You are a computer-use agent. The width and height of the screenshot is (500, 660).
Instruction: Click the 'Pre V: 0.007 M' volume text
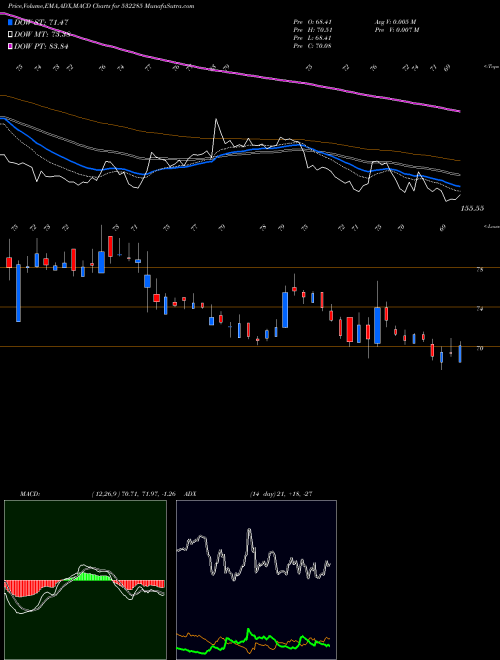point(396,30)
